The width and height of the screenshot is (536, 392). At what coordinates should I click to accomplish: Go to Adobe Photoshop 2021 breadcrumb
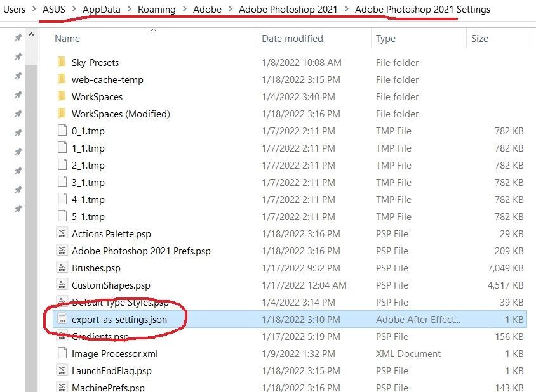click(288, 10)
